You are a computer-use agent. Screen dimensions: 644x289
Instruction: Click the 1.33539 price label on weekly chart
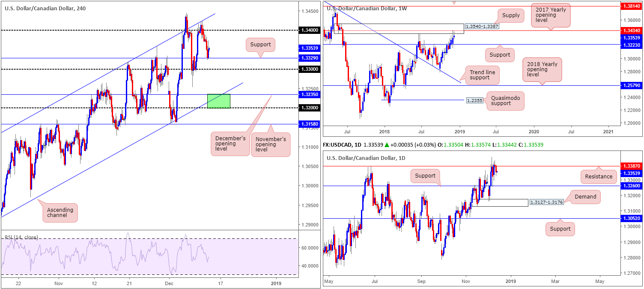632,37
